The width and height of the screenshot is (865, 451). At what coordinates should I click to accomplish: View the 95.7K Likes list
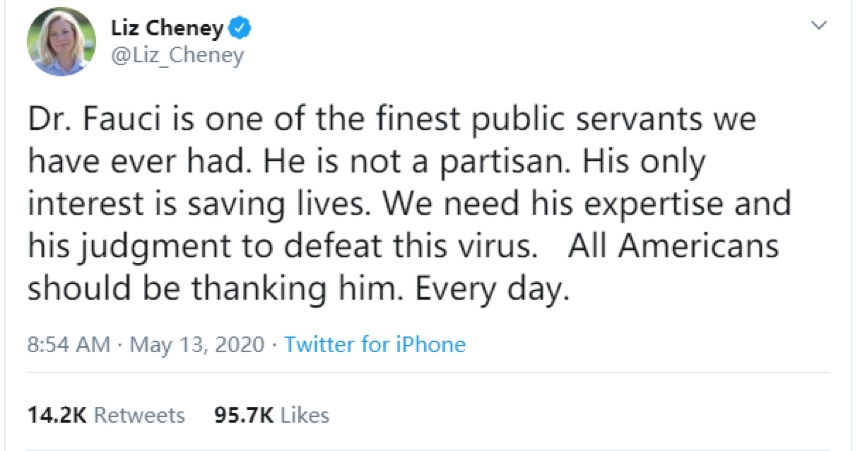[x=272, y=414]
